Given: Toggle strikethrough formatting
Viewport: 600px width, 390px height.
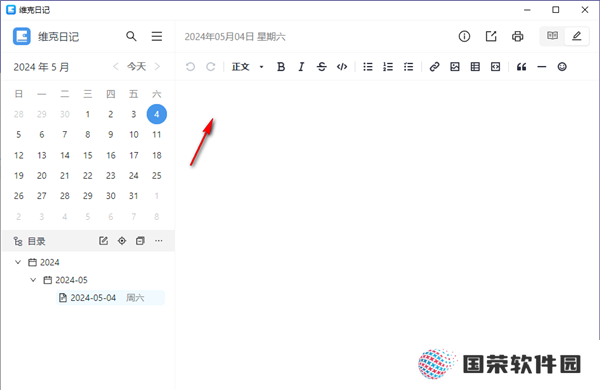Looking at the screenshot, I should tap(321, 67).
